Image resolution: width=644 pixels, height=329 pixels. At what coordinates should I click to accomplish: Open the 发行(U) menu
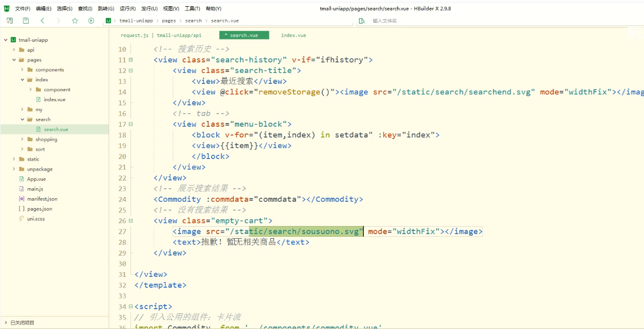click(149, 8)
